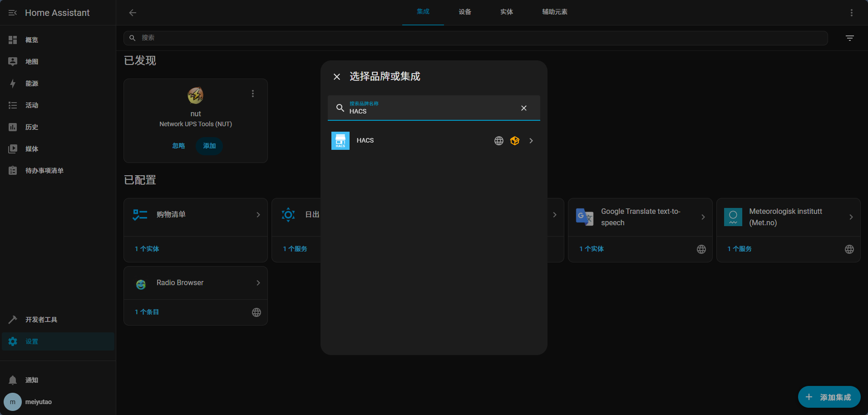Viewport: 868px width, 415px height.
Task: Open the nut card three-dot menu
Action: (253, 94)
